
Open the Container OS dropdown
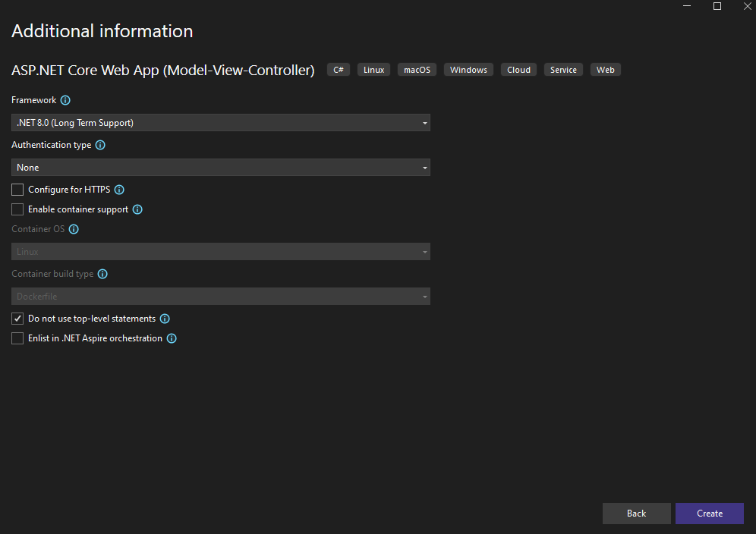coord(221,251)
